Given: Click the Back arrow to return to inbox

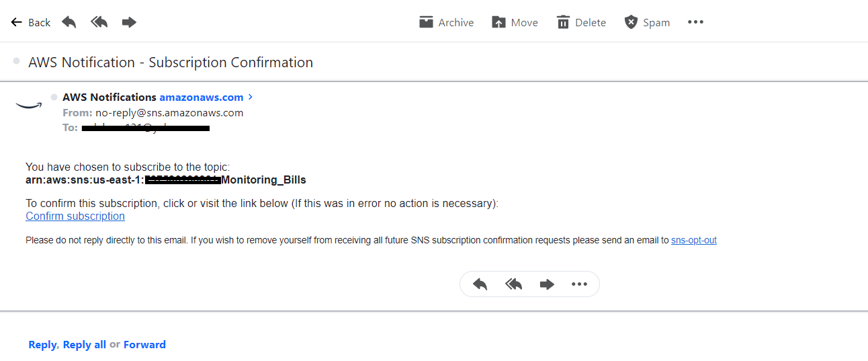Looking at the screenshot, I should 30,22.
